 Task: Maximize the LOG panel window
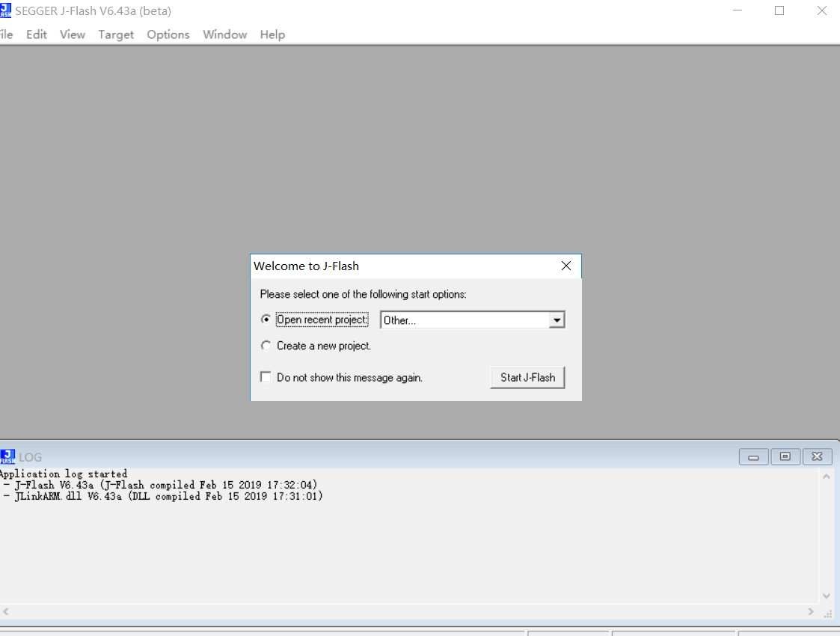(785, 456)
